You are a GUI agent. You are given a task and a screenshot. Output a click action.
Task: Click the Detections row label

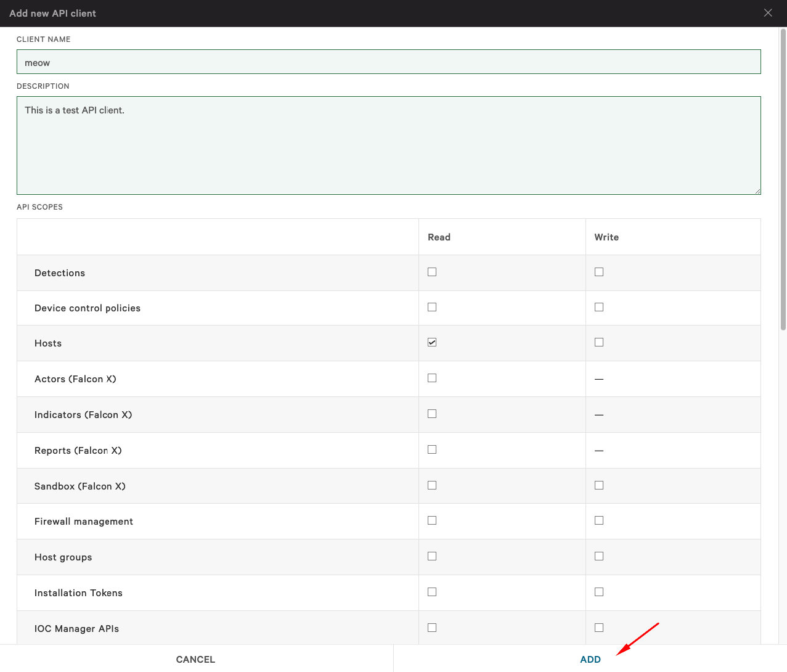click(x=60, y=273)
